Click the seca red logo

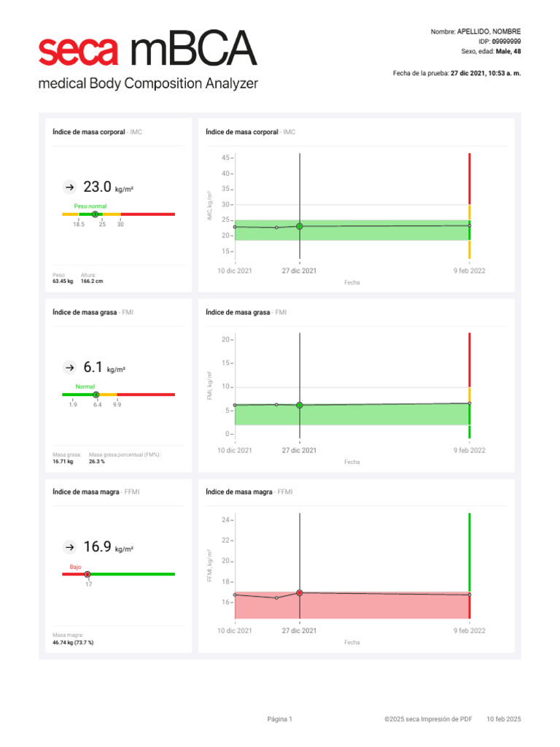(78, 51)
